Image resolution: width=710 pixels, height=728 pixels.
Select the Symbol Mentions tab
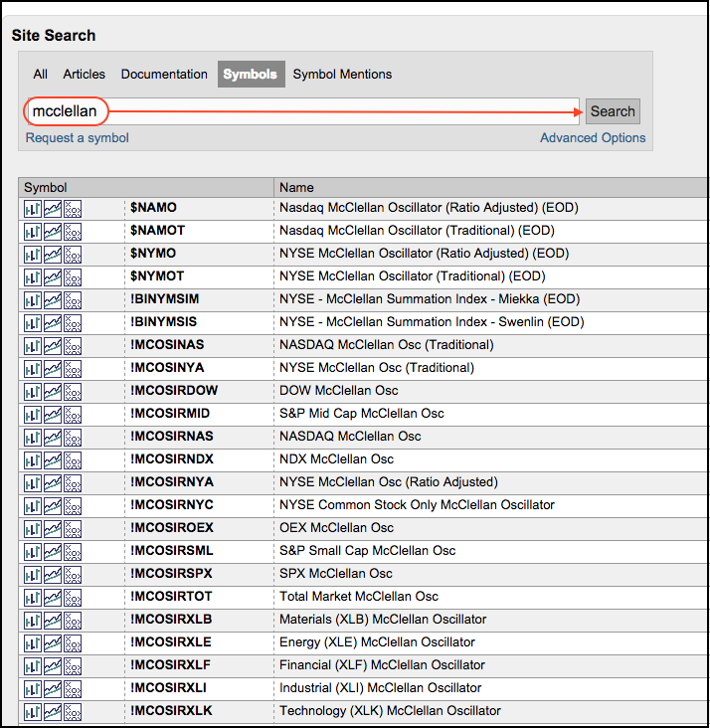coord(342,75)
